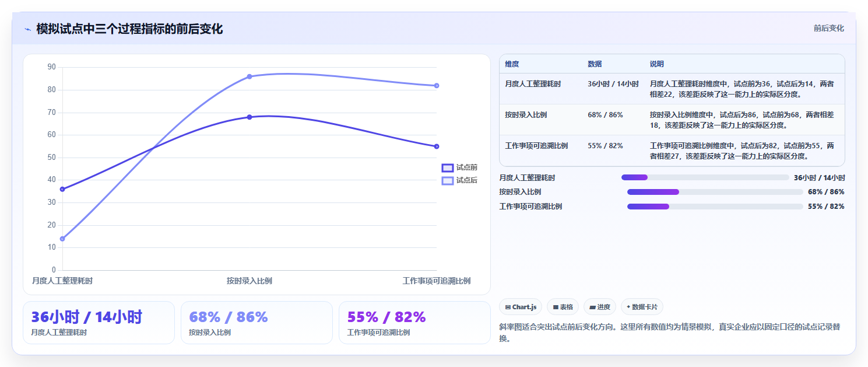Toggle the 试点前 legend entry
This screenshot has height=367, width=868.
pos(459,167)
